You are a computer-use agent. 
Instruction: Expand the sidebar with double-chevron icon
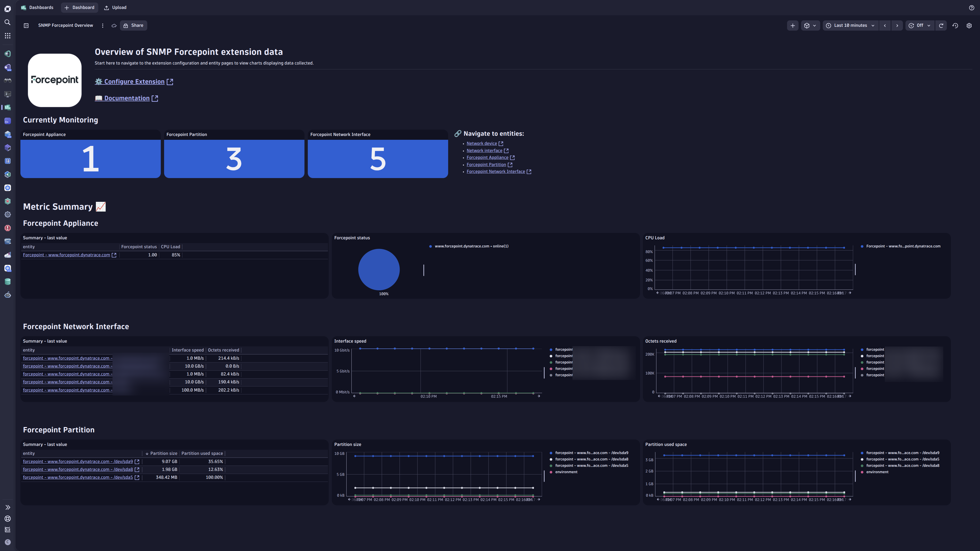point(8,507)
